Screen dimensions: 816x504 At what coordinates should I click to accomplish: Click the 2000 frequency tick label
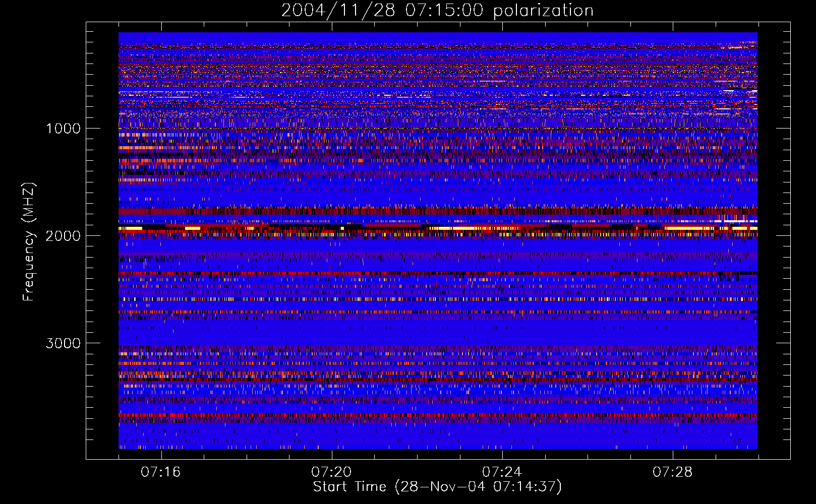coord(63,236)
